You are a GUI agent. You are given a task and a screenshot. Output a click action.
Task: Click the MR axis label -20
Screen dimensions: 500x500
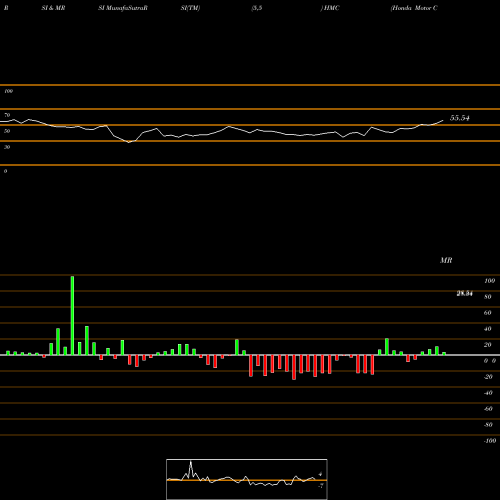pyautogui.click(x=488, y=377)
